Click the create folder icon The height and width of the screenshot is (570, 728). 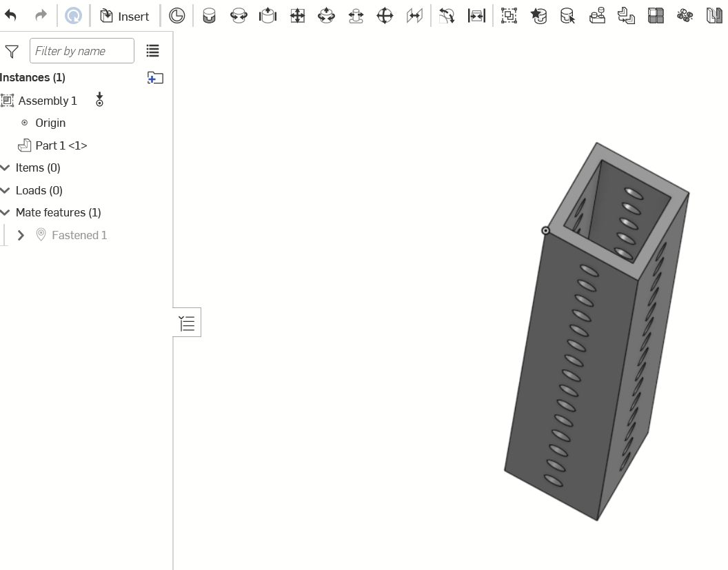pyautogui.click(x=155, y=77)
